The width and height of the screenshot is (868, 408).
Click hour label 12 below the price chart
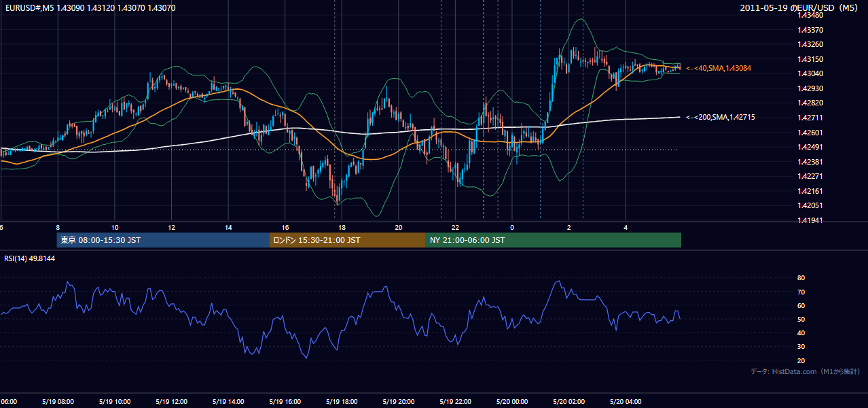171,227
